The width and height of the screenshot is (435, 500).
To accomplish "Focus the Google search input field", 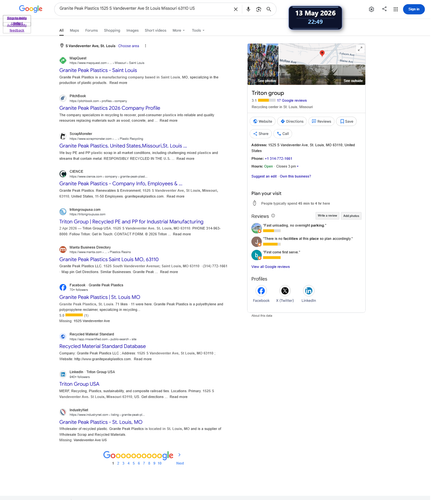I will [x=143, y=9].
